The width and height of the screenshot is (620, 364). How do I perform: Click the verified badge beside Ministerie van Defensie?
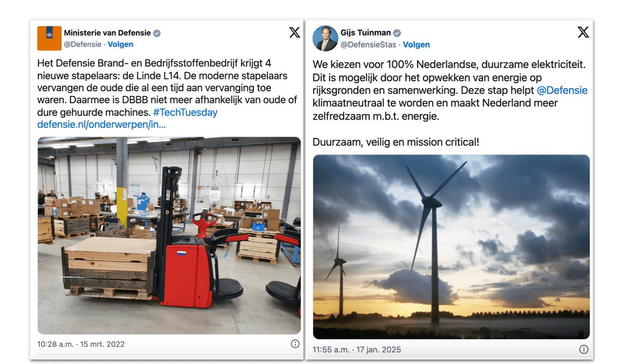(x=157, y=33)
